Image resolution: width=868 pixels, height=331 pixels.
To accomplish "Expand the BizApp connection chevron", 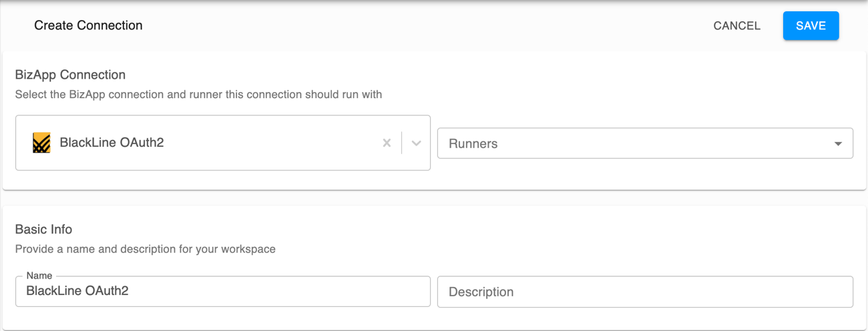I will point(416,143).
